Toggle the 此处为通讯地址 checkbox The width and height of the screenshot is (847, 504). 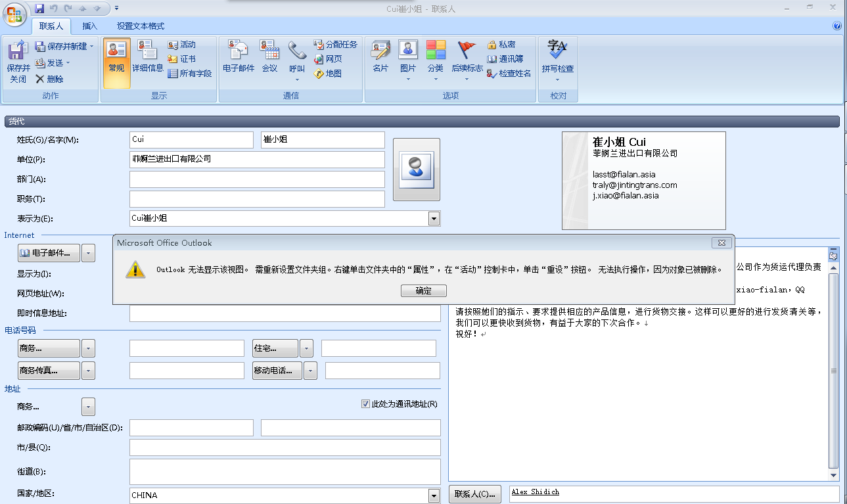click(366, 403)
